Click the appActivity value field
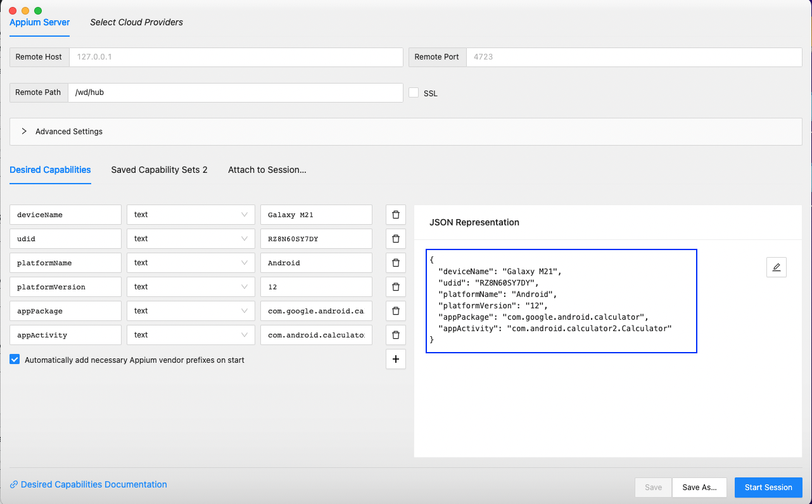Viewport: 812px width, 504px height. pos(316,335)
